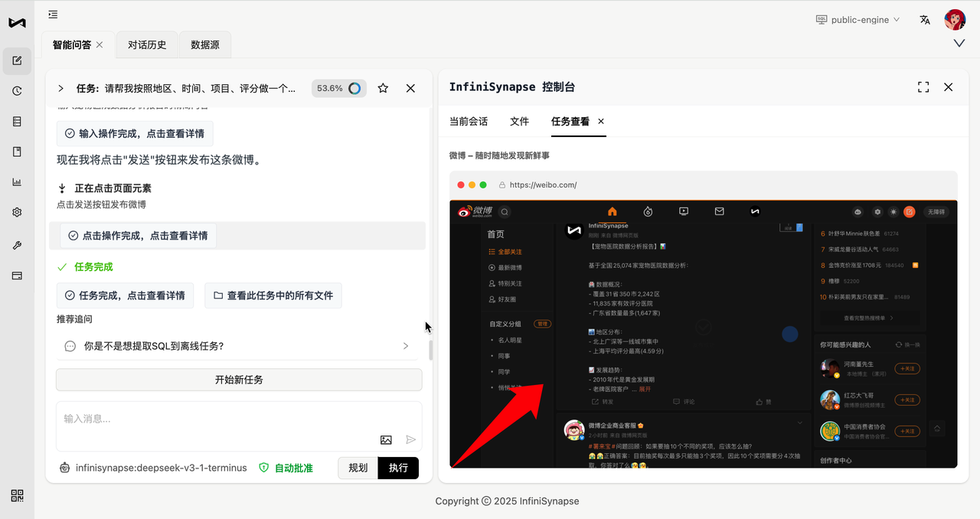Image resolution: width=980 pixels, height=519 pixels.
Task: Close the task conversation with X
Action: pos(410,88)
